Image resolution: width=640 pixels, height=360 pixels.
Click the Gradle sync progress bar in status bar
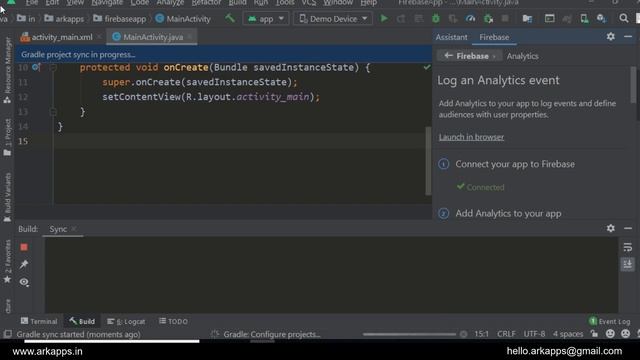coord(409,334)
